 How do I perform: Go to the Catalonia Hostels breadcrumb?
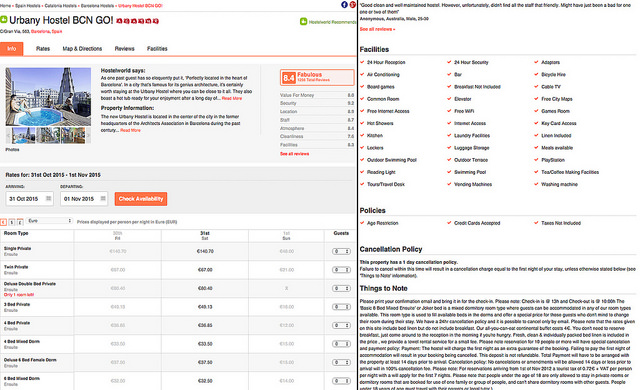60,6
